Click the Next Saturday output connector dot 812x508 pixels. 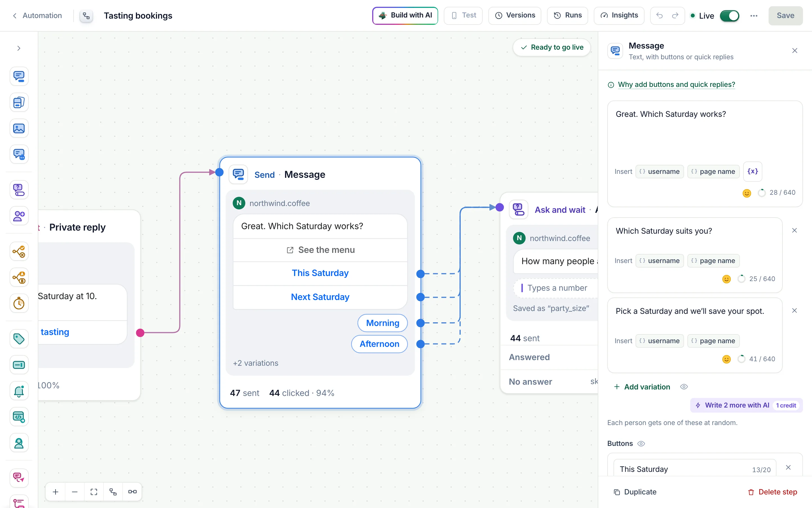tap(420, 297)
